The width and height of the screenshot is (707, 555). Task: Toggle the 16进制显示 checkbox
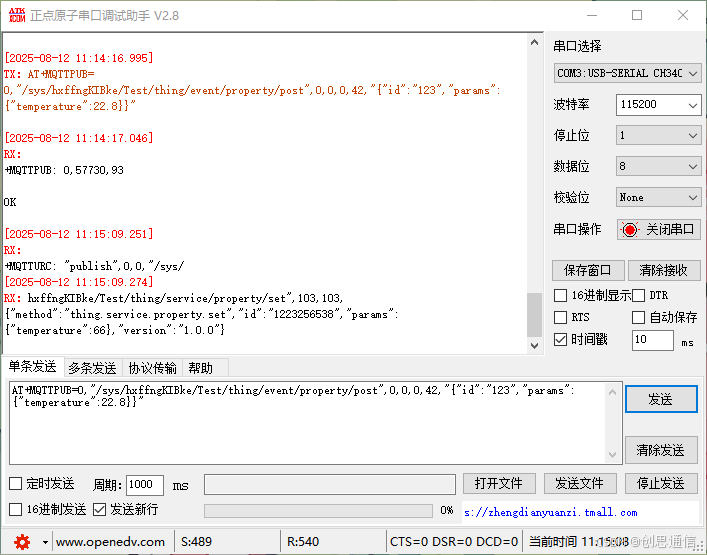point(560,296)
